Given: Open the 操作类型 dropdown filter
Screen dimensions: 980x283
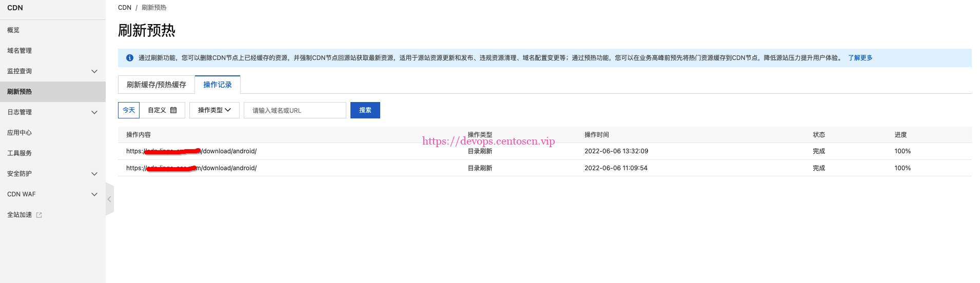Looking at the screenshot, I should (x=214, y=110).
